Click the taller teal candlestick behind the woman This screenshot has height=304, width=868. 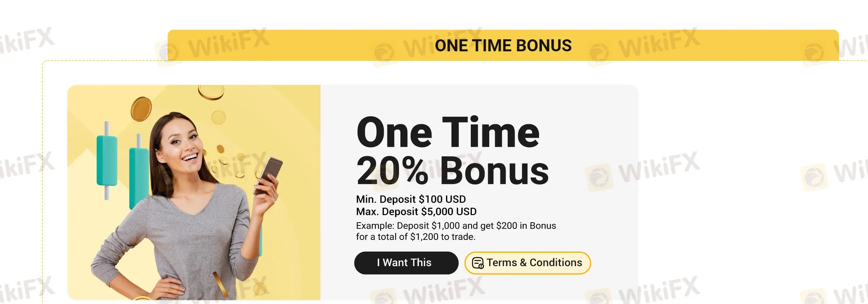[138, 173]
